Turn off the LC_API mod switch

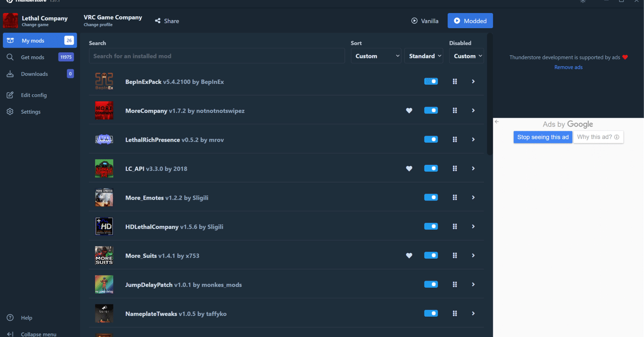[x=431, y=168]
